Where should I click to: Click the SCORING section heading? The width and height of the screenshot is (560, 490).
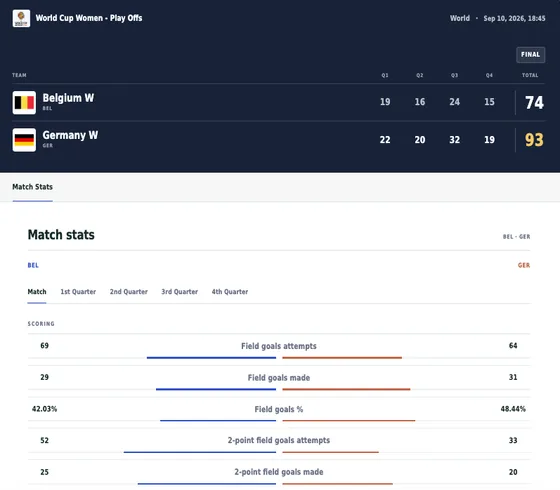(x=41, y=324)
